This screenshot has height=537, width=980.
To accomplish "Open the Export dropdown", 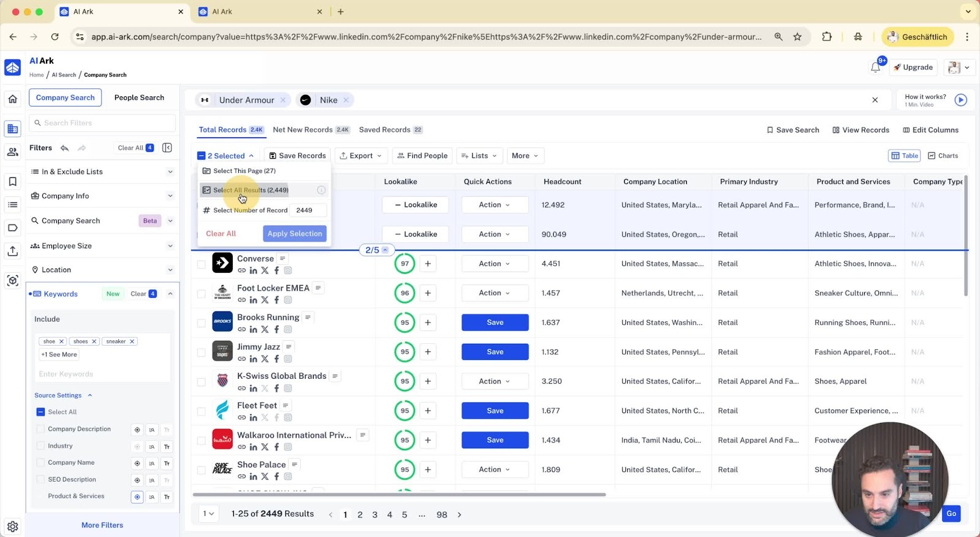I will [x=361, y=156].
